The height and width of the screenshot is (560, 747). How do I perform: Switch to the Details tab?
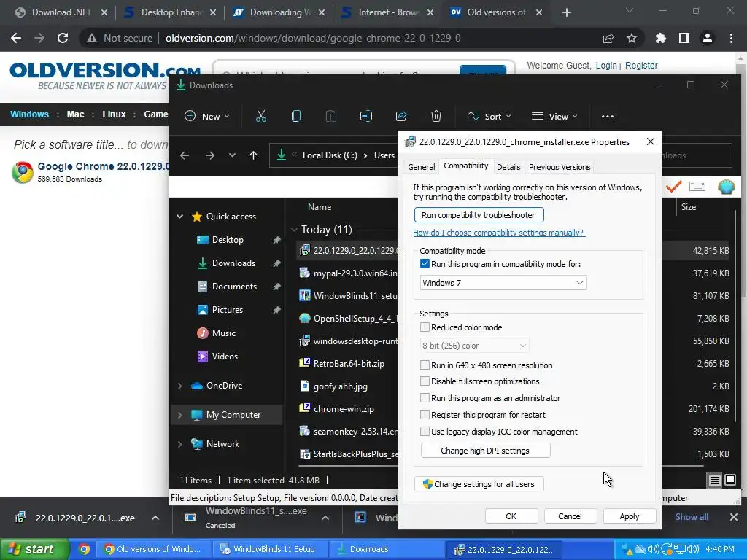[x=508, y=167]
